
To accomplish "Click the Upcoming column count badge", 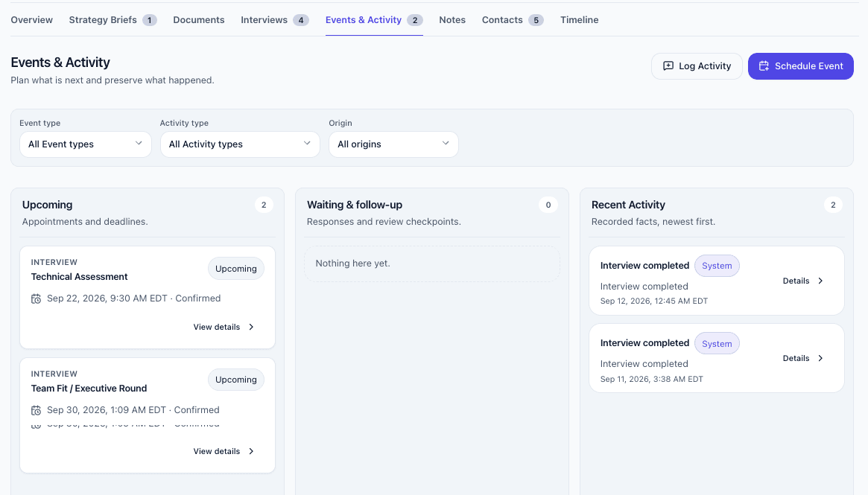I will click(x=264, y=205).
